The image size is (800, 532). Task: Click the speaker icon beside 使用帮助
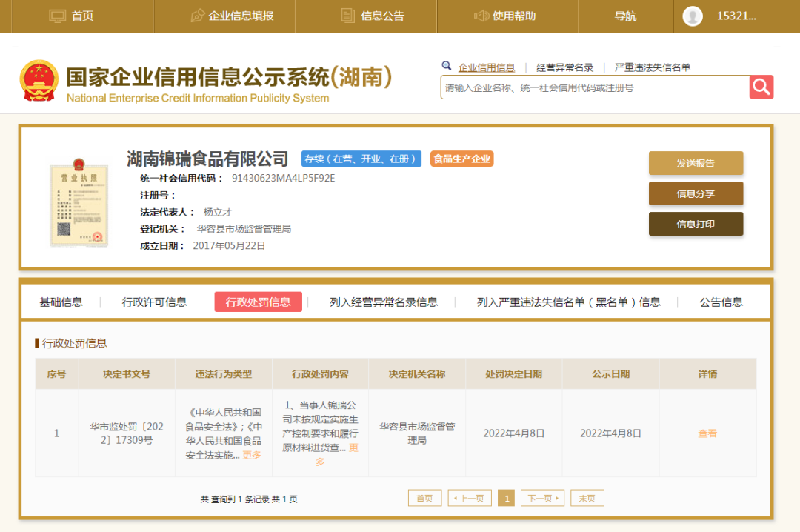(x=481, y=16)
